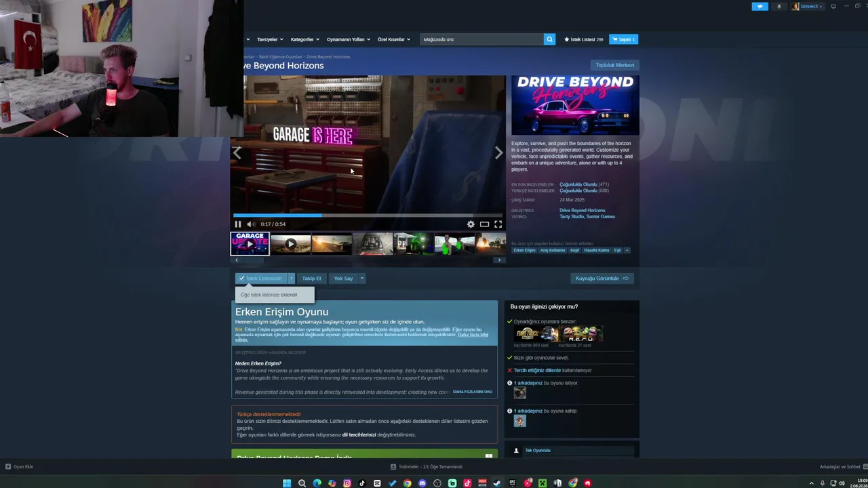
Task: Click the plus icon after the tags
Action: [627, 250]
